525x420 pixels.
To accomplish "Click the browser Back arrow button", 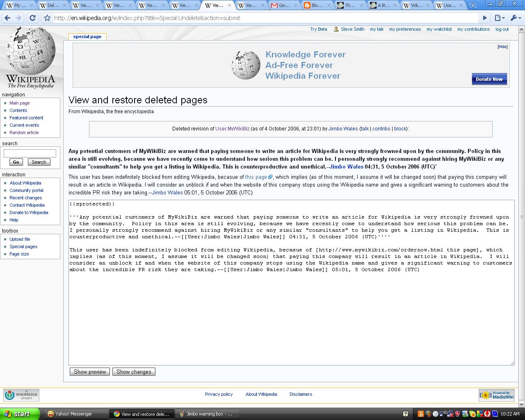I will [7, 18].
